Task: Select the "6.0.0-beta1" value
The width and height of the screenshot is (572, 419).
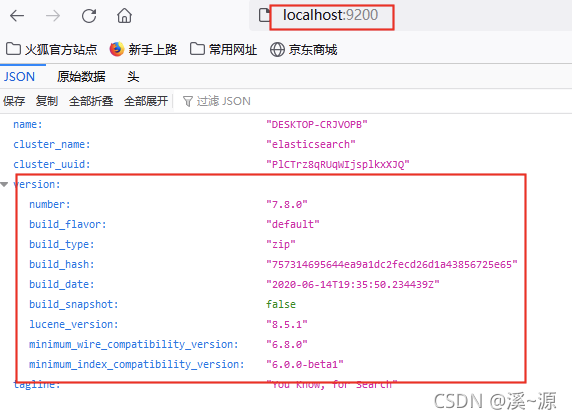Action: pyautogui.click(x=305, y=364)
